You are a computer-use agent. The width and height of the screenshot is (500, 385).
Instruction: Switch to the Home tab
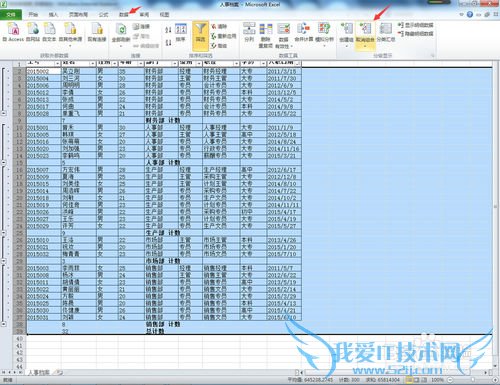coord(33,15)
